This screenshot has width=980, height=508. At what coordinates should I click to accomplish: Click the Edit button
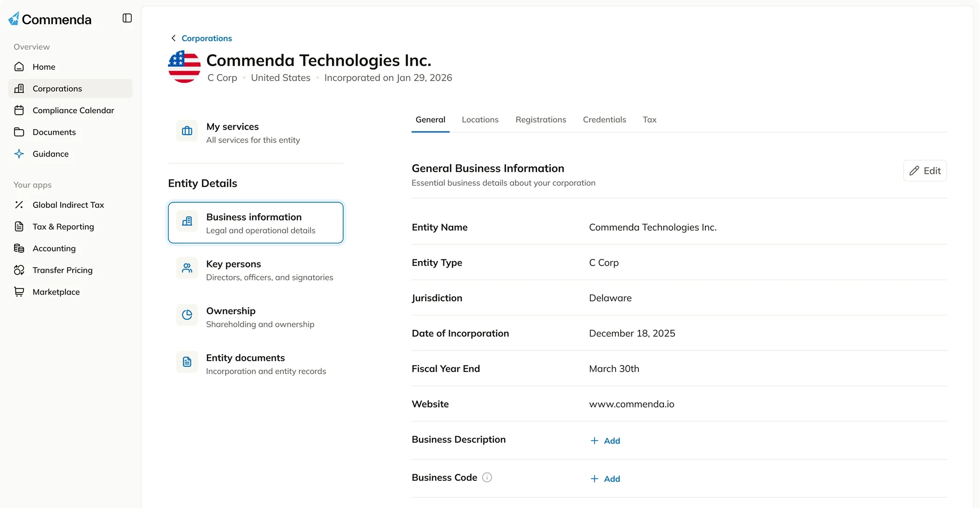click(x=925, y=171)
